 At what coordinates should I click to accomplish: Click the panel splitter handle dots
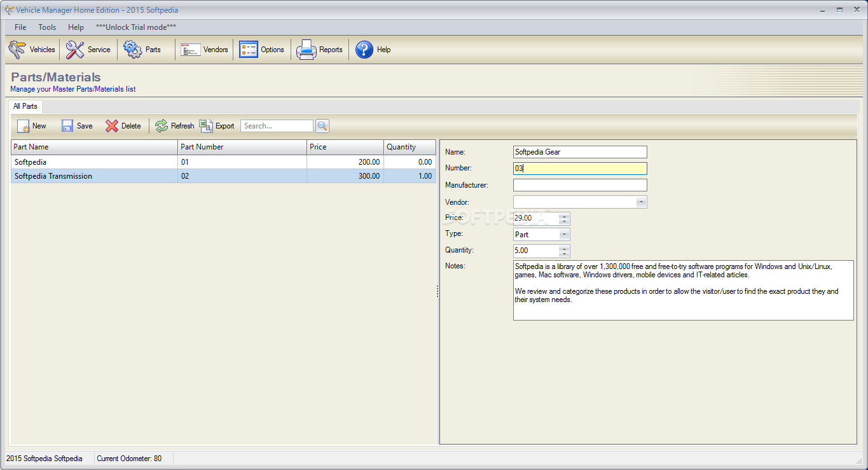[437, 291]
